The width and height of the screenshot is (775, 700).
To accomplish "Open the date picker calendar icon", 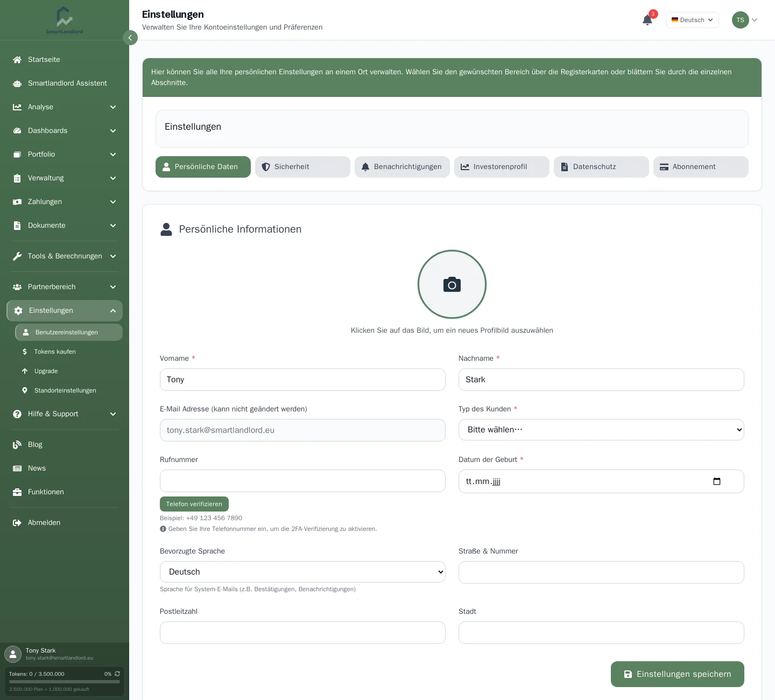I will tap(717, 481).
